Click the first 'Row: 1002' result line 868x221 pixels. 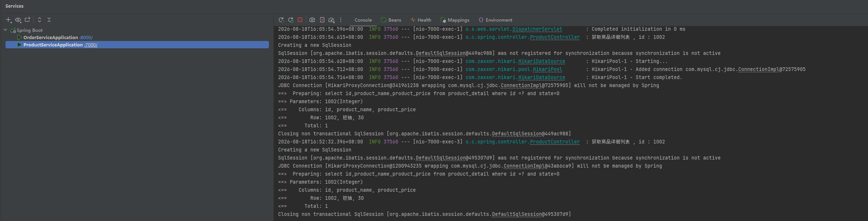[321, 117]
